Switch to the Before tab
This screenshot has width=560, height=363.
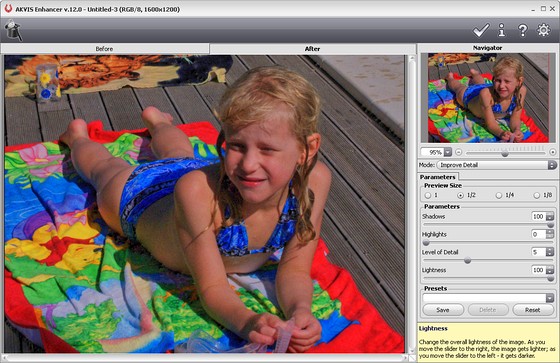click(x=104, y=49)
